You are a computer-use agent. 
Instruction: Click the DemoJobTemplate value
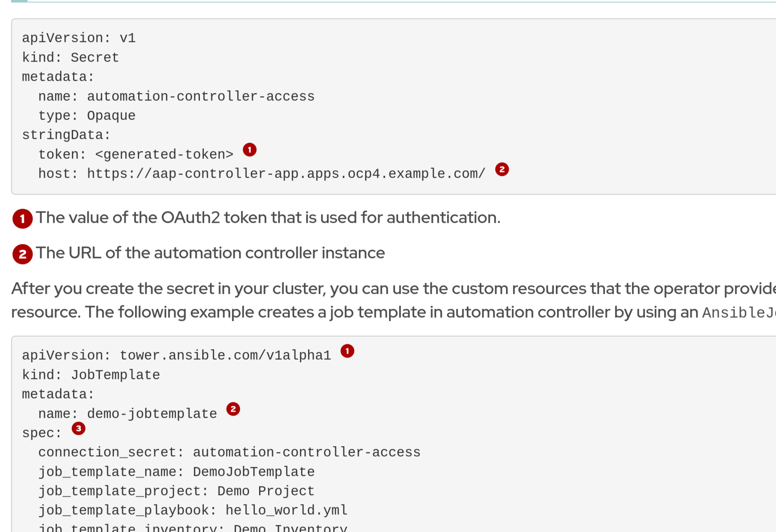pos(254,472)
